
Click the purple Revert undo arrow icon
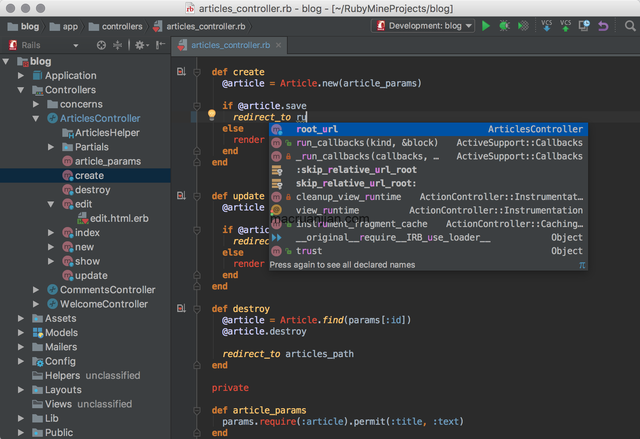point(602,26)
